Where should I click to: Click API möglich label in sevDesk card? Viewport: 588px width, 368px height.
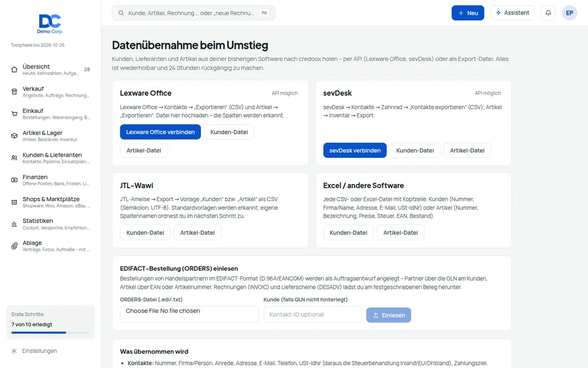488,93
